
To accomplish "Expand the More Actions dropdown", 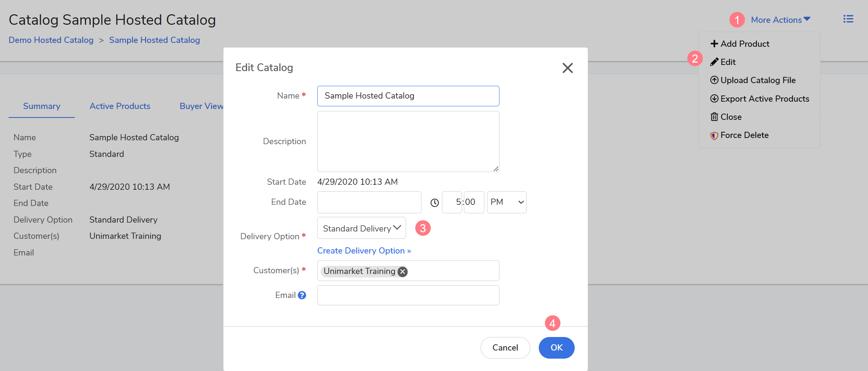I will tap(780, 20).
